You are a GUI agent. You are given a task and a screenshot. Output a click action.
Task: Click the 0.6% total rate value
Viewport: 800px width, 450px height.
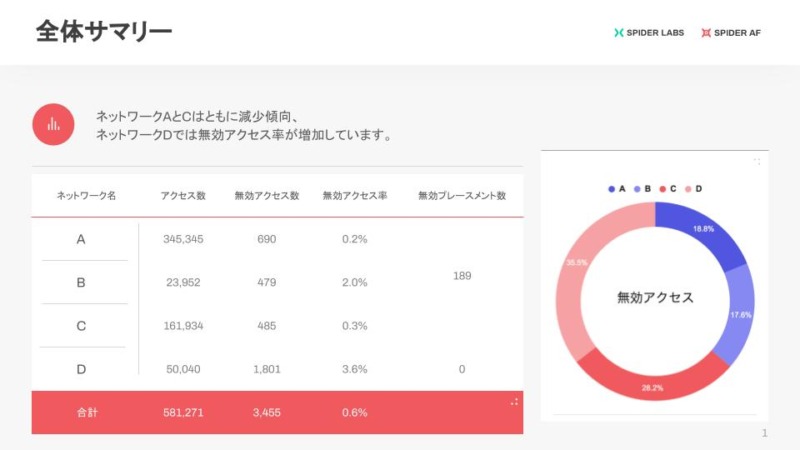[355, 413]
